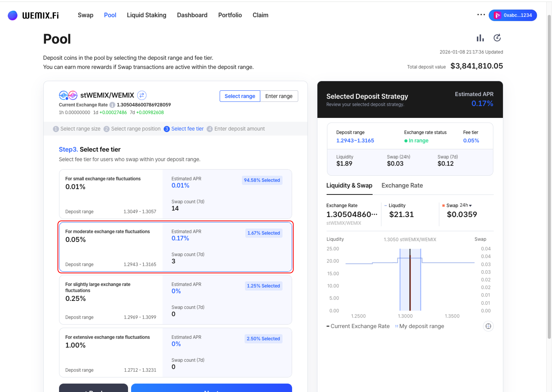Screen dimensions: 552x392
Task: Click the blue Next button
Action: point(211,388)
